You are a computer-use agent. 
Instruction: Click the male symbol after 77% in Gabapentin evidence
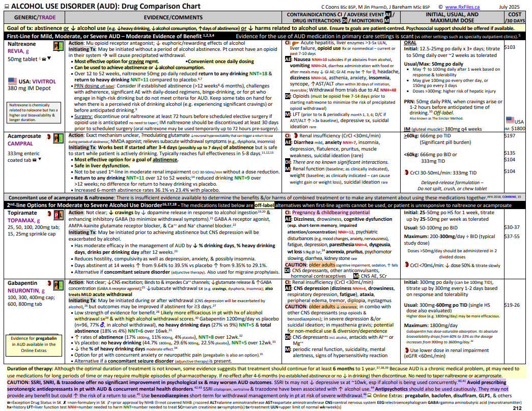coord(102,325)
